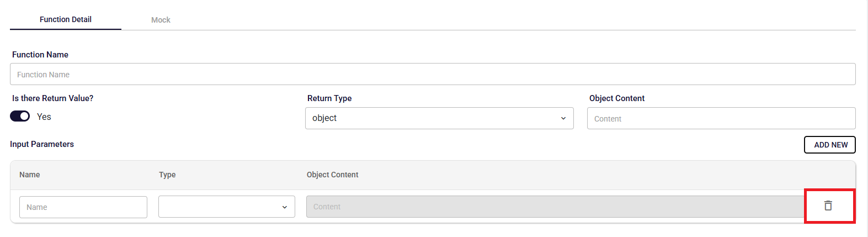Focus the Function Name text field
Screen dimensions: 868x237
433,74
